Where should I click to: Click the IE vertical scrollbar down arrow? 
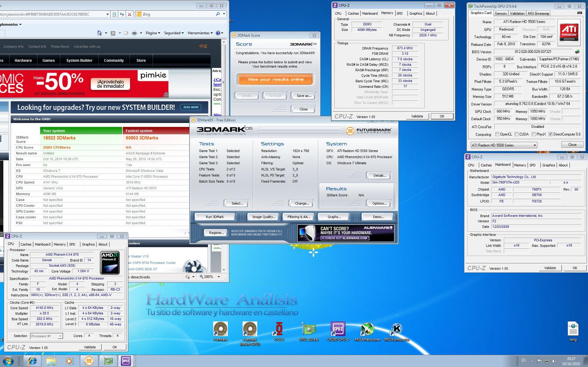tap(224, 269)
